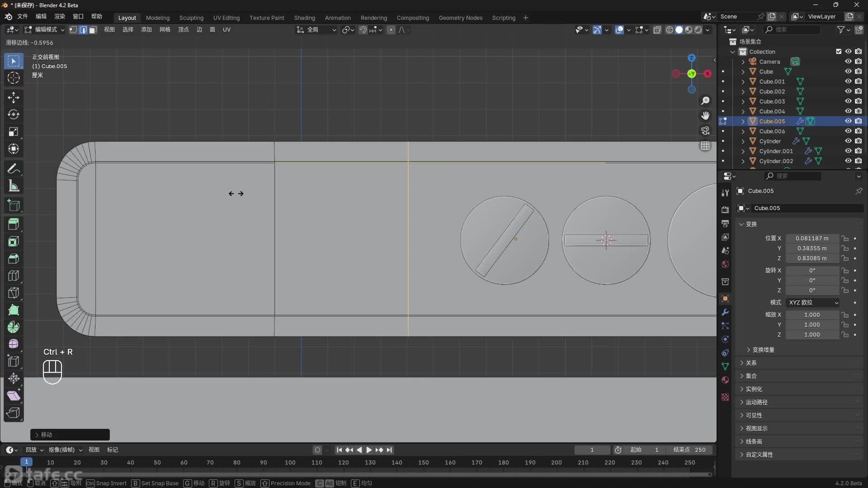Select the Edge Slide tool

click(x=14, y=361)
